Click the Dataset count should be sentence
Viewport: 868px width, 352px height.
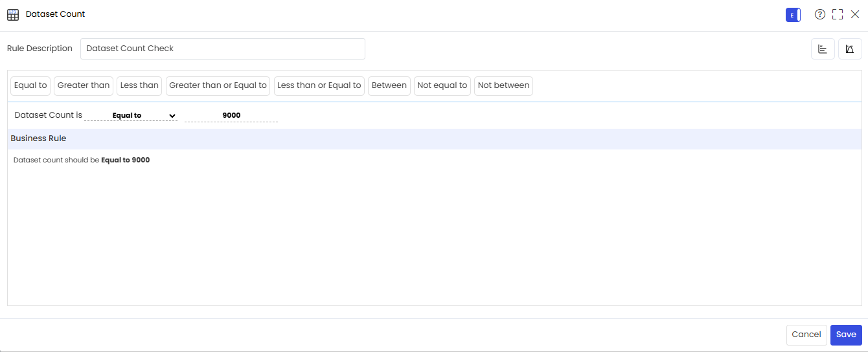pos(82,160)
